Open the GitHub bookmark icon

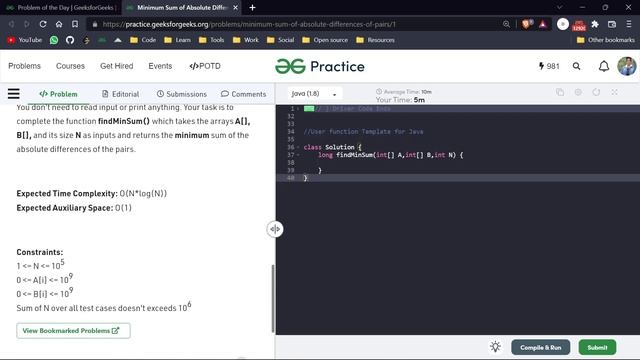(x=70, y=40)
